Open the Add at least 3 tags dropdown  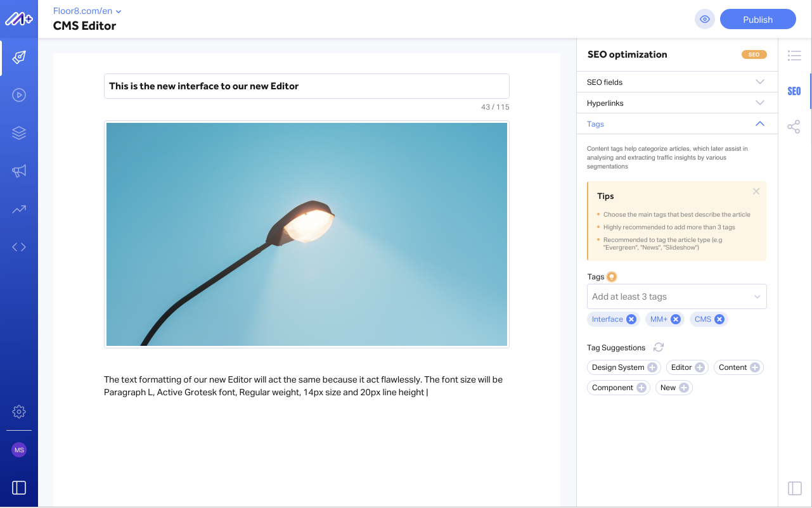676,296
